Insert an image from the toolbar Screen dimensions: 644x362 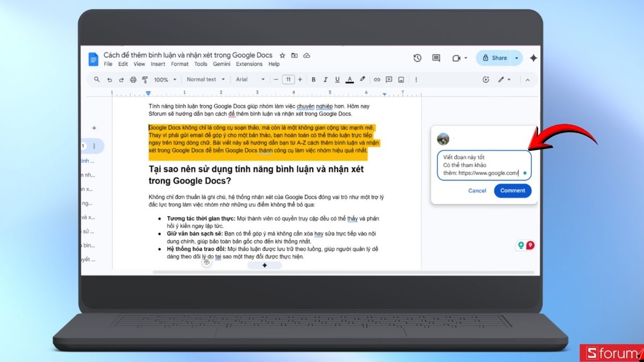coord(401,79)
